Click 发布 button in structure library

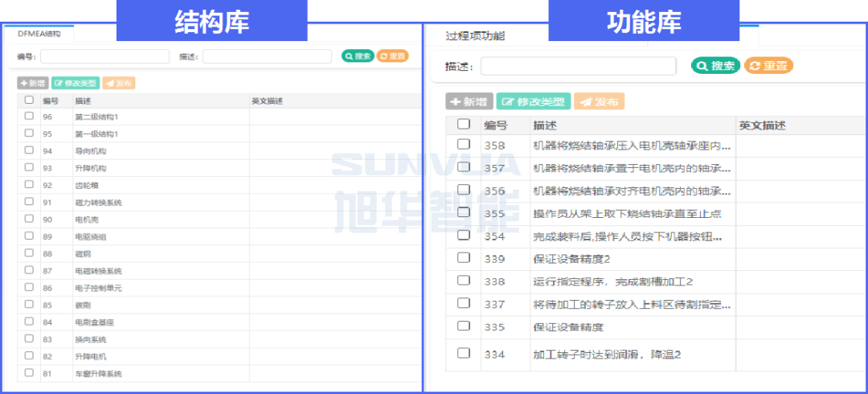click(x=119, y=83)
